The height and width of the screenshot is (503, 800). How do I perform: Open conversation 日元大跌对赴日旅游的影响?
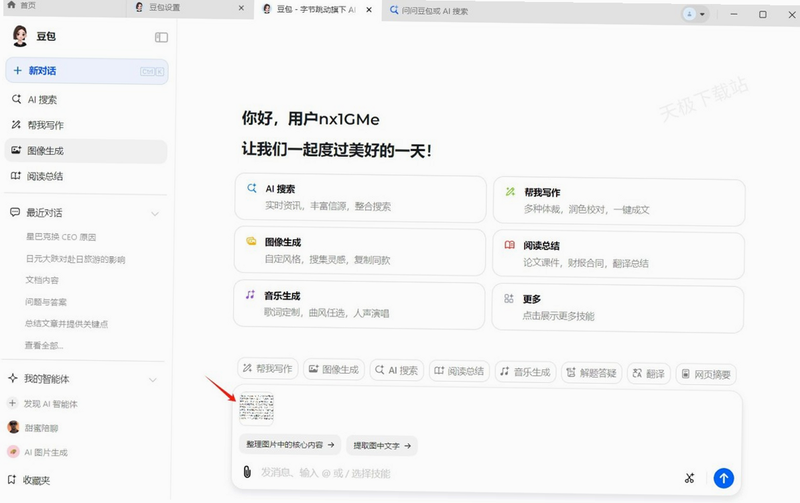tap(76, 259)
